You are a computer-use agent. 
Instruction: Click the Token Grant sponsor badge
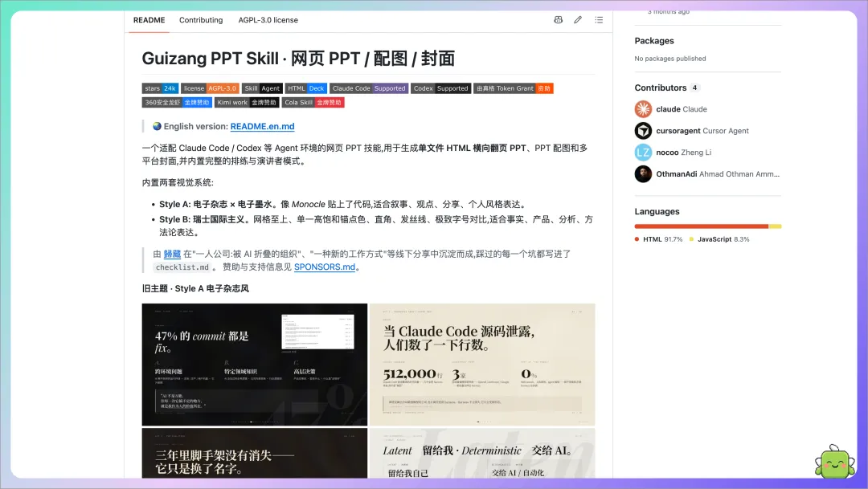(513, 88)
